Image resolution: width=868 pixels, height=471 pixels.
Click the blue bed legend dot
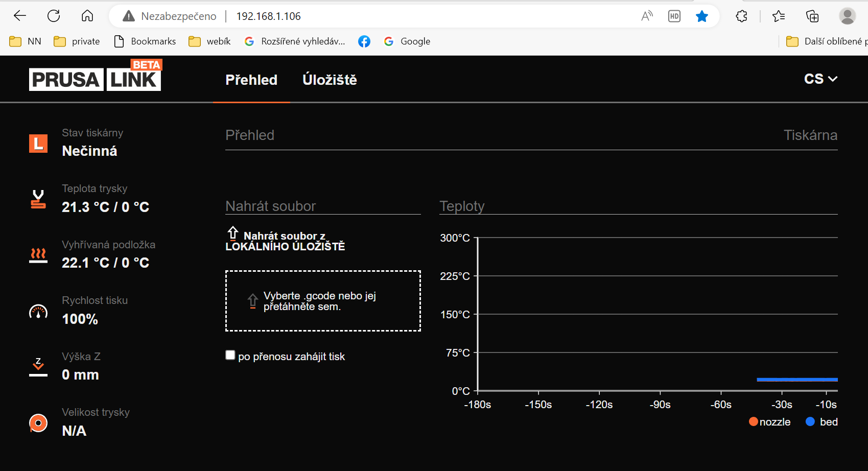(x=810, y=421)
